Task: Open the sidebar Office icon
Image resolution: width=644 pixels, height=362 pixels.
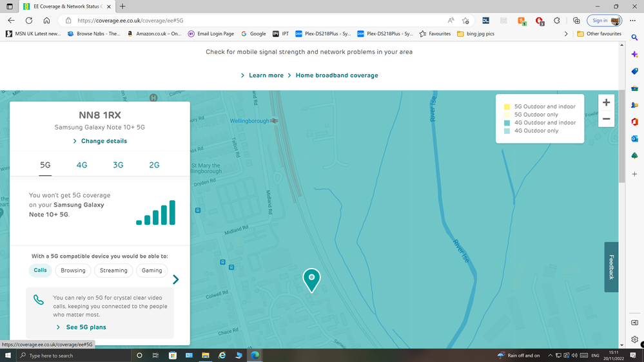Action: coord(634,122)
